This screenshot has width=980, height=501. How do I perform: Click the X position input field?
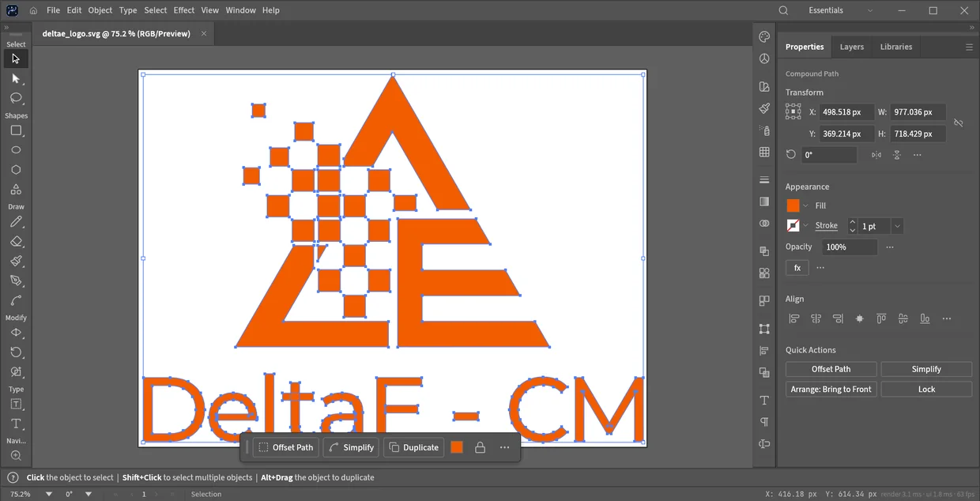(846, 112)
